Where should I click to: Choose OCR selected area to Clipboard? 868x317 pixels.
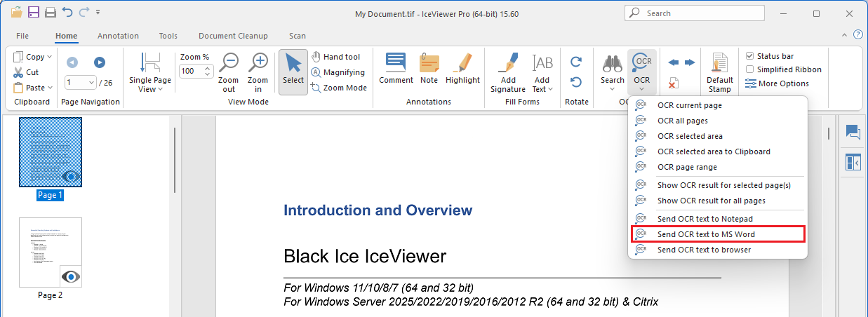point(717,151)
